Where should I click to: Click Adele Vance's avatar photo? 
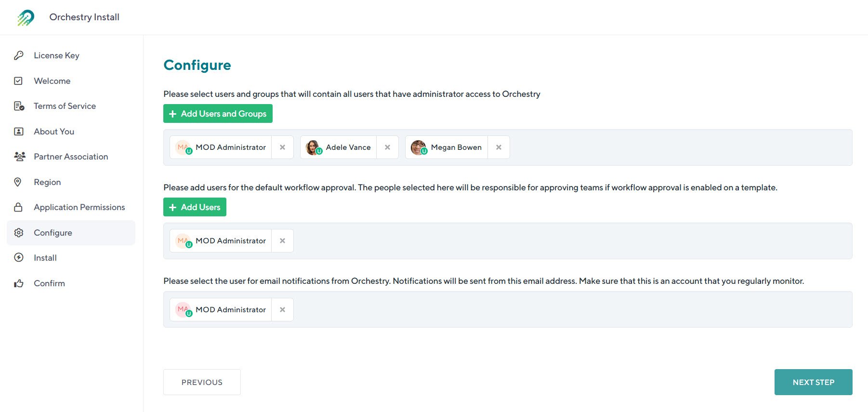tap(313, 147)
